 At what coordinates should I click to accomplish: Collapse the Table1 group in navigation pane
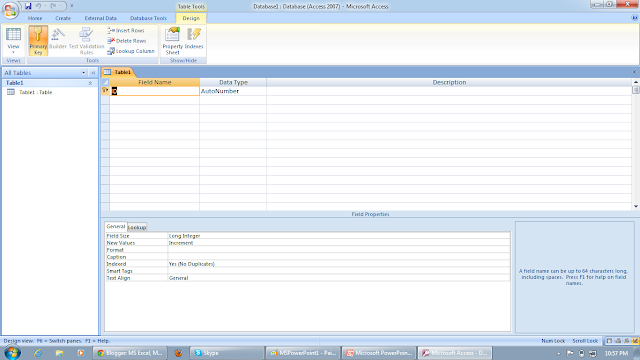coord(90,83)
